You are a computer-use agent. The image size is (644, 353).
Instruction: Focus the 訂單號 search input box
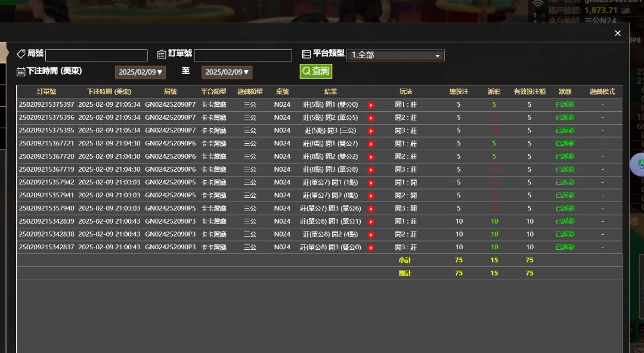[243, 55]
